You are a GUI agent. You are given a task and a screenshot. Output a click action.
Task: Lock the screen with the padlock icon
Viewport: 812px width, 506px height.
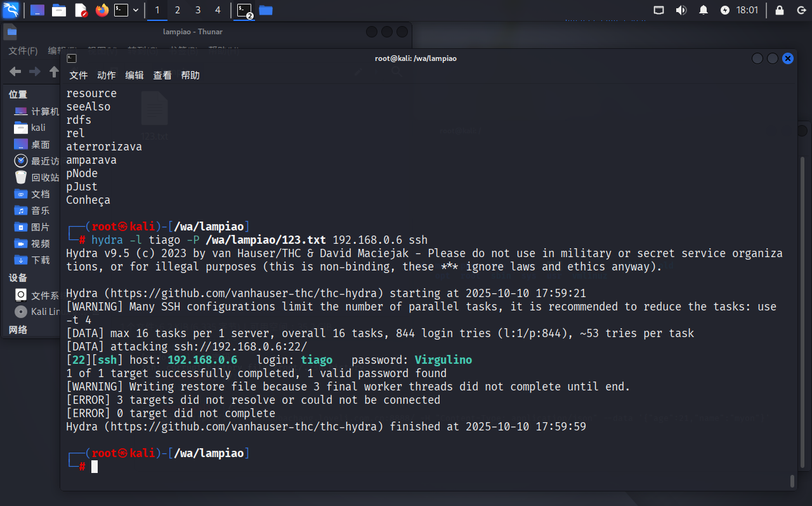pos(780,10)
